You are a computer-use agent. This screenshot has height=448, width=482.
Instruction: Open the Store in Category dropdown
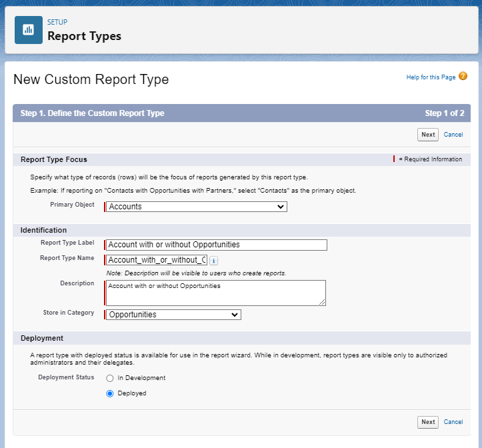click(173, 315)
